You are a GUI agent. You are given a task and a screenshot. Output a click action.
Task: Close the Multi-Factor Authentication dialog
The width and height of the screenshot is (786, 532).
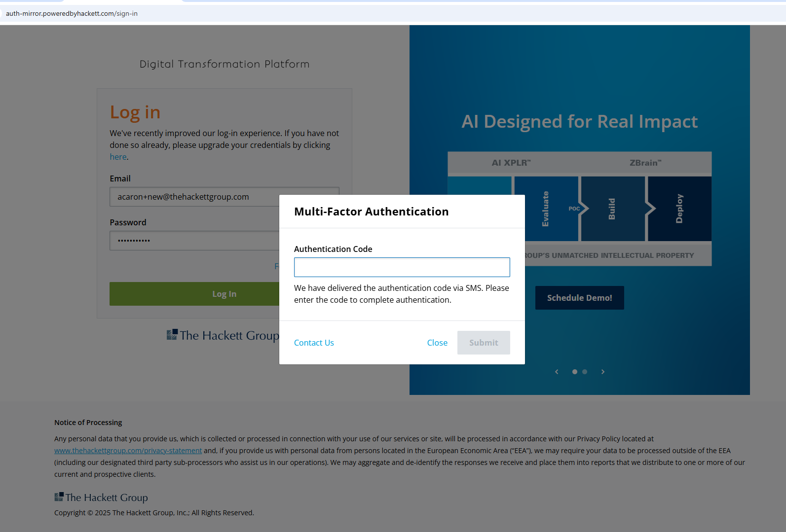click(x=437, y=343)
